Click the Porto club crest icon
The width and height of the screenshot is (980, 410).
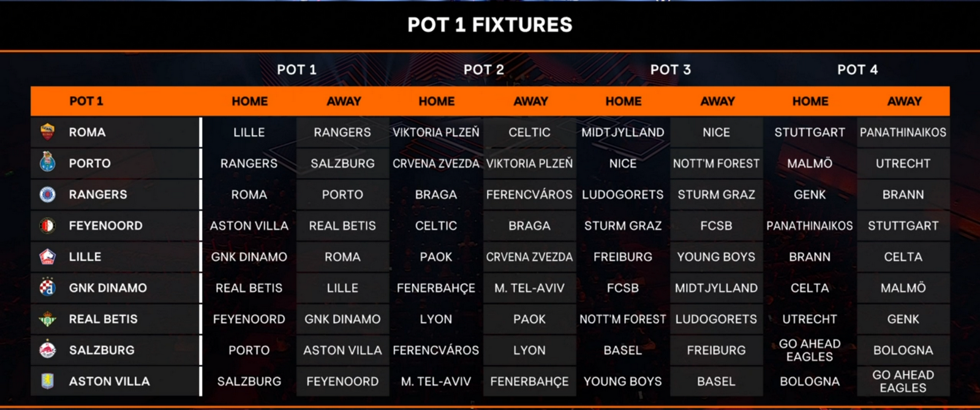(x=47, y=163)
